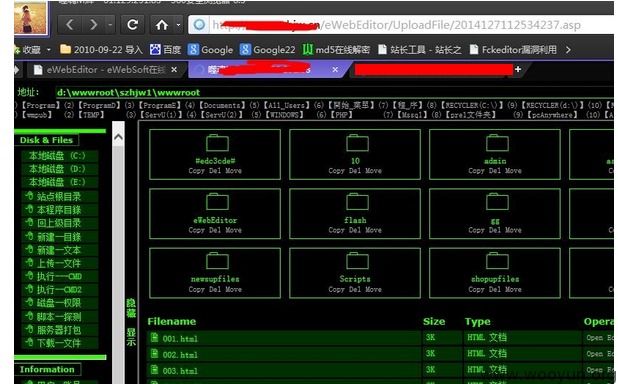Viewport: 618px width, 384px height.
Task: Close the eWebEditor tab
Action: (174, 70)
